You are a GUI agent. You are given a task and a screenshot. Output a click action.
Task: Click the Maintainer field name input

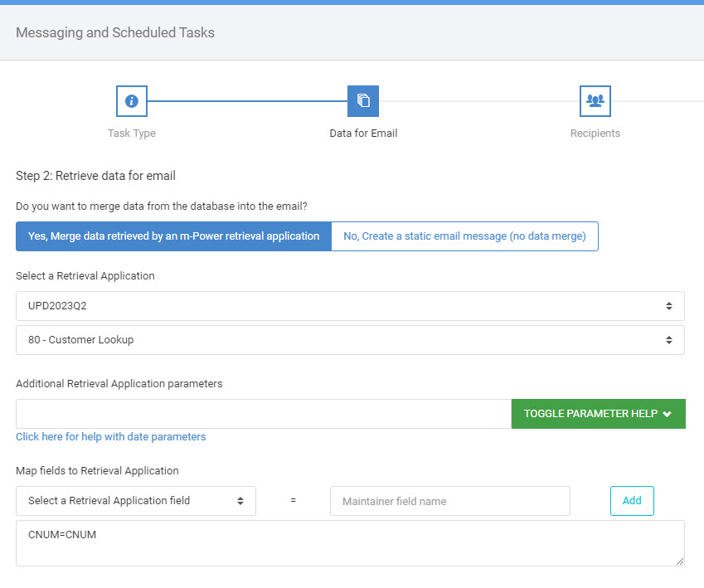tap(450, 501)
